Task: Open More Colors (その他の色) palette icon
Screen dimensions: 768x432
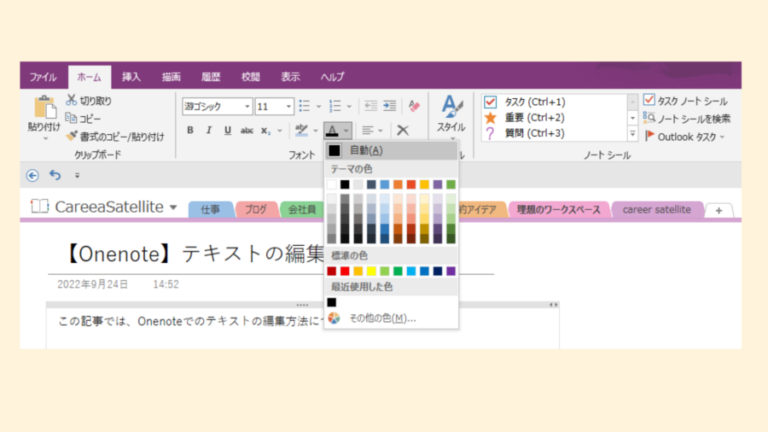Action: coord(334,318)
